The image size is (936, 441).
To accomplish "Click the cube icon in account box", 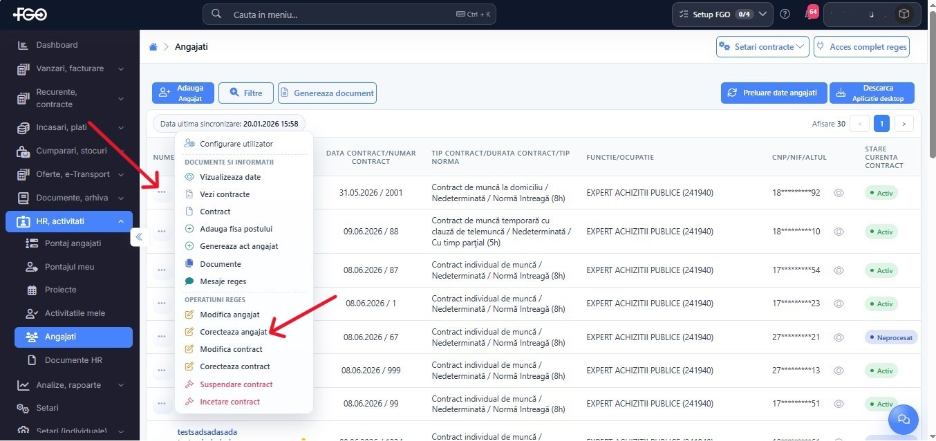I will [903, 14].
